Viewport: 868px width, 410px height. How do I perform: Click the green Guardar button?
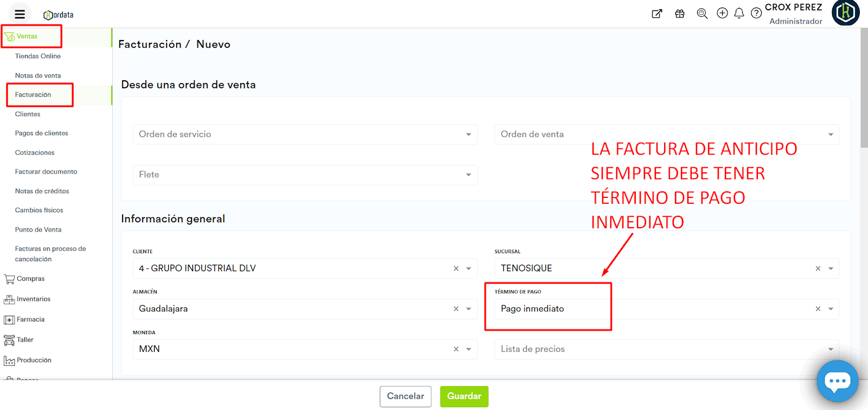[x=464, y=396]
